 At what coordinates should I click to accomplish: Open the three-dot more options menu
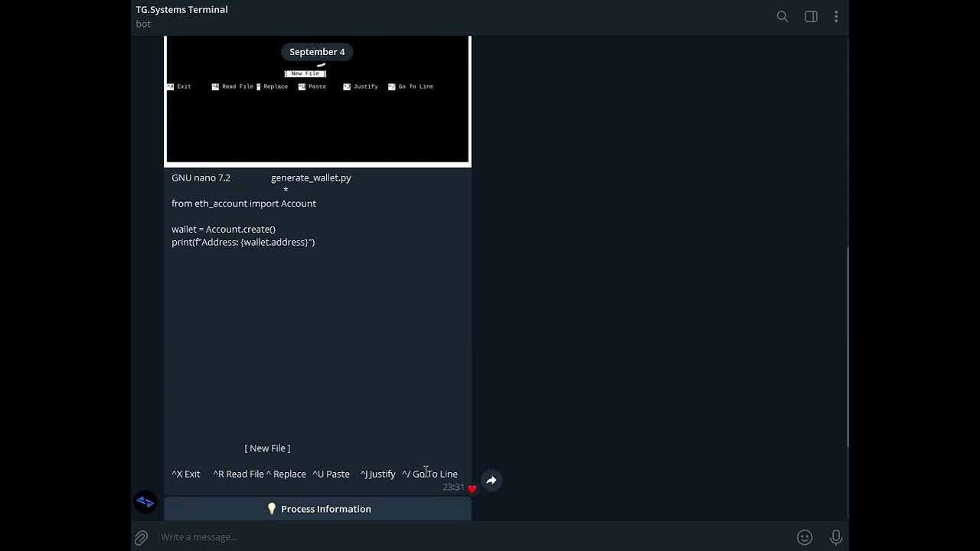pyautogui.click(x=836, y=16)
